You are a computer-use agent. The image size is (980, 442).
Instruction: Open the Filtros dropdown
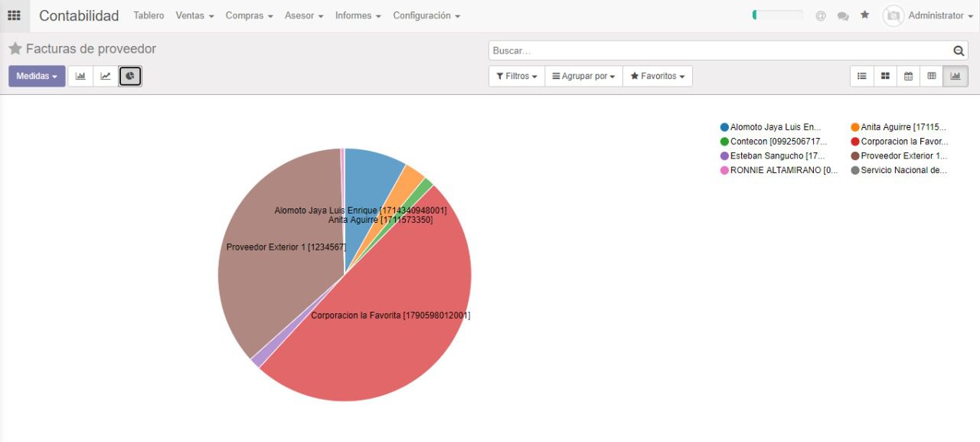pos(517,76)
